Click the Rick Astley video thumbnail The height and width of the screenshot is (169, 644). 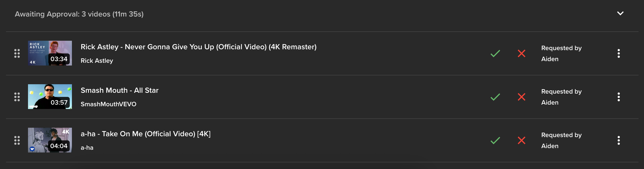coord(50,53)
